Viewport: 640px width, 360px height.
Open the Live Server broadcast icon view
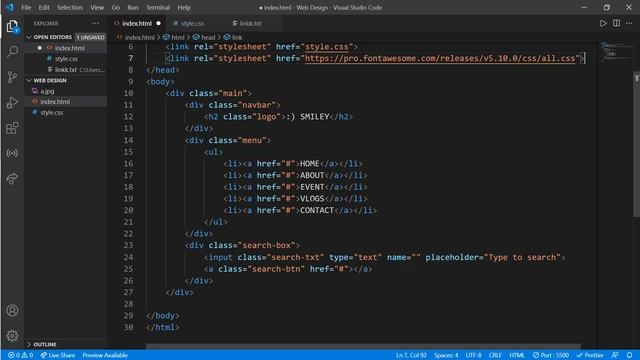(12, 153)
